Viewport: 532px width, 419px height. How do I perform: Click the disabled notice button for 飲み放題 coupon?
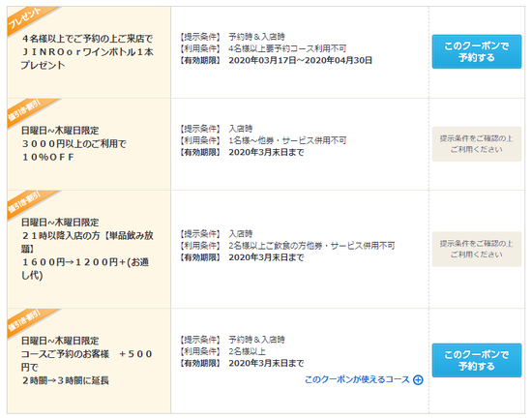point(476,249)
